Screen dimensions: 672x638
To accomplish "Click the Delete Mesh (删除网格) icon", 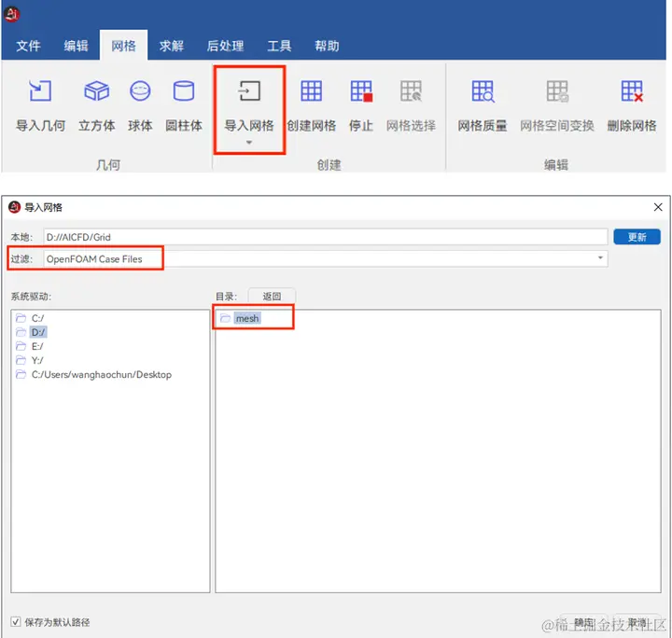I will click(632, 90).
